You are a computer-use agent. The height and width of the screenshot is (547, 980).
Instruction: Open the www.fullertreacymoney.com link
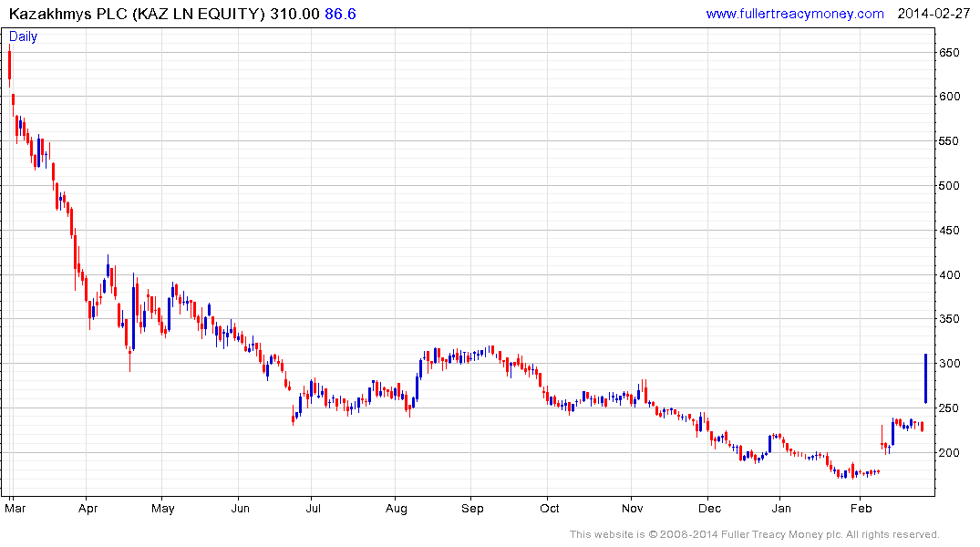pos(794,14)
